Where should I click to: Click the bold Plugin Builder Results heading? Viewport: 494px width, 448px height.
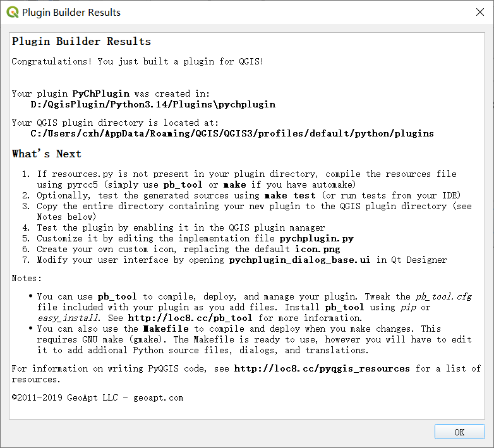click(81, 42)
